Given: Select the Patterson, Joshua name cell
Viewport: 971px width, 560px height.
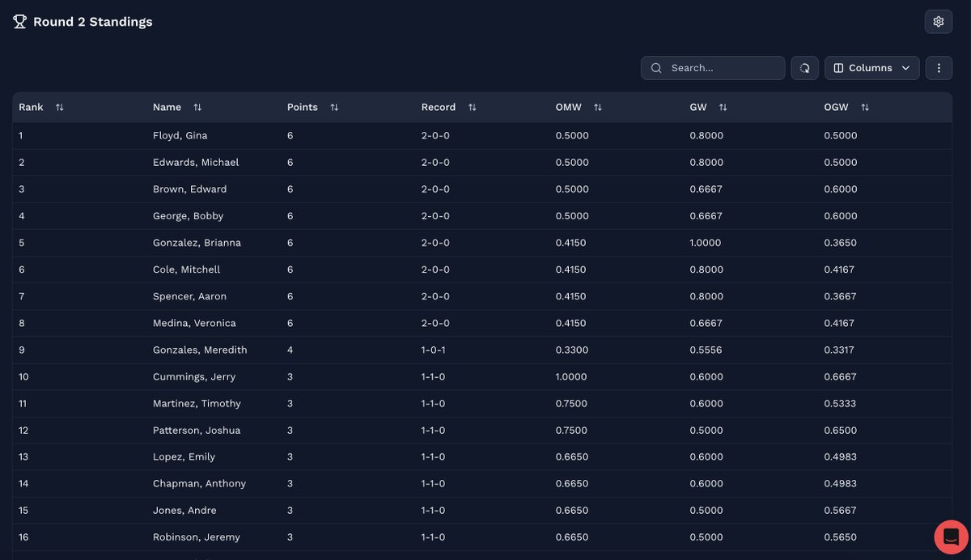Looking at the screenshot, I should click(x=197, y=430).
